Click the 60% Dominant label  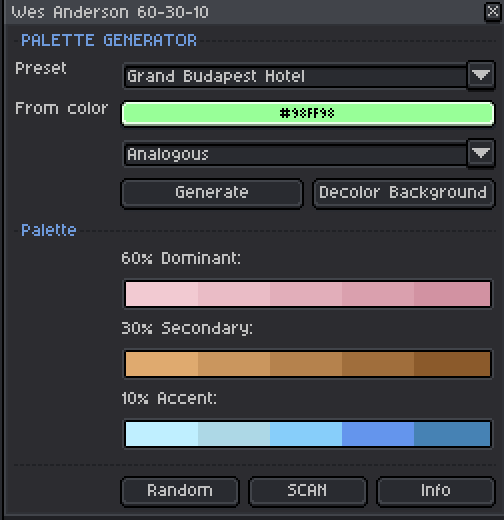tap(181, 258)
